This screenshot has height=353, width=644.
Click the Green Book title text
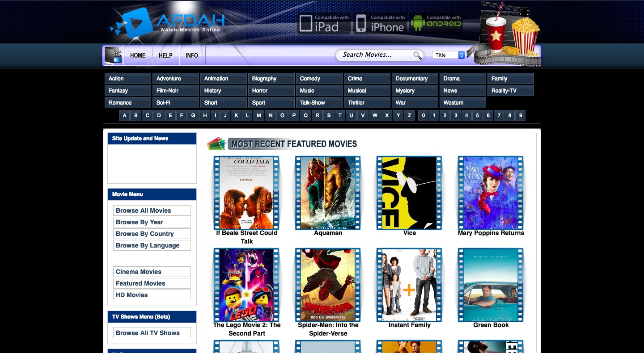coord(491,325)
